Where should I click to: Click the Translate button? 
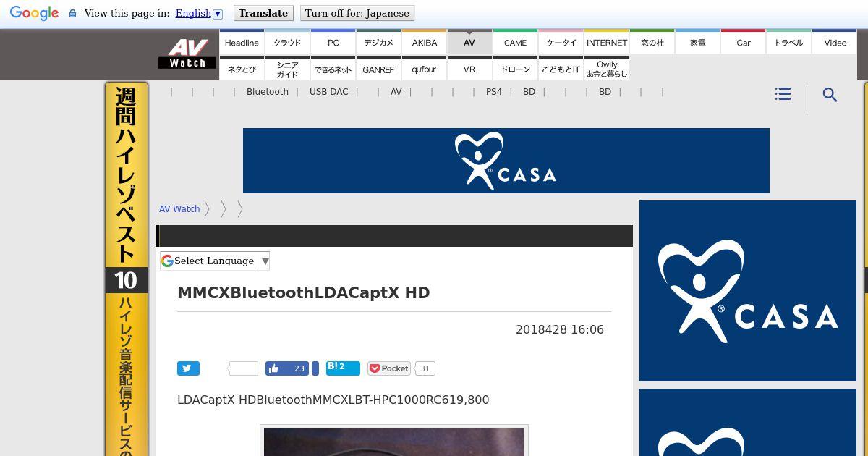[x=263, y=13]
